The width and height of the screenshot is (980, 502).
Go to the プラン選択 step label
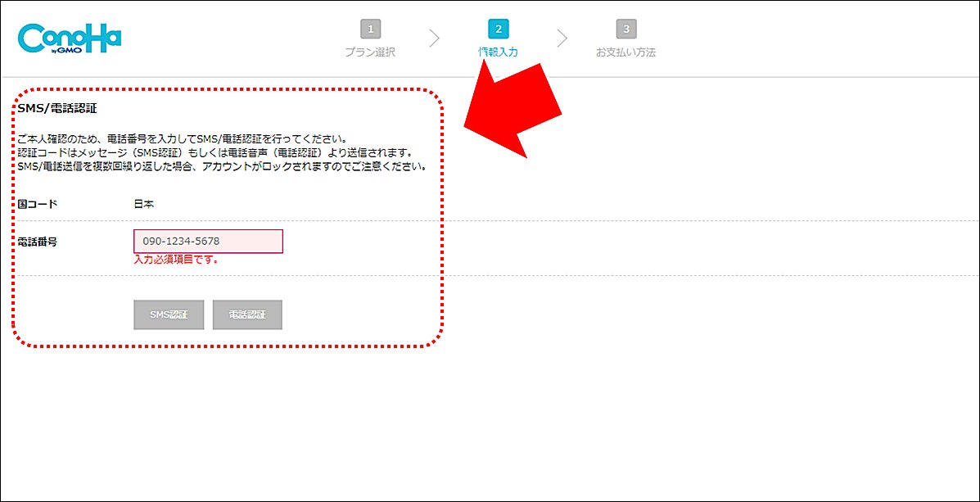click(370, 52)
